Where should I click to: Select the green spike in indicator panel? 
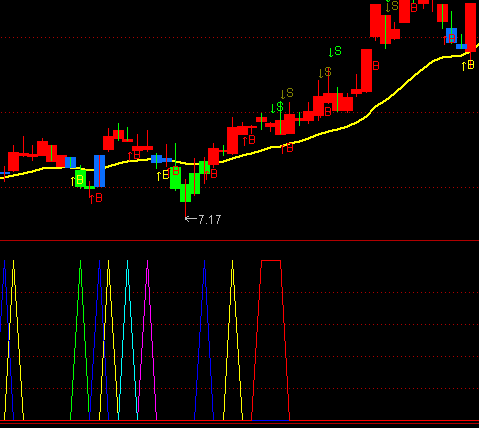coord(80,340)
